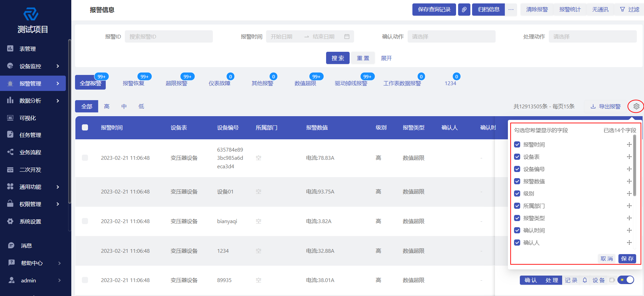Uncheck 级别 field checkbox
644x296 pixels.
[517, 193]
